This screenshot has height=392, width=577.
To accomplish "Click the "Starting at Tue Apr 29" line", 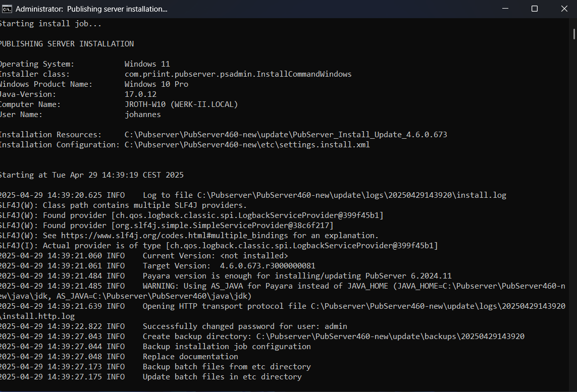I will (91, 175).
